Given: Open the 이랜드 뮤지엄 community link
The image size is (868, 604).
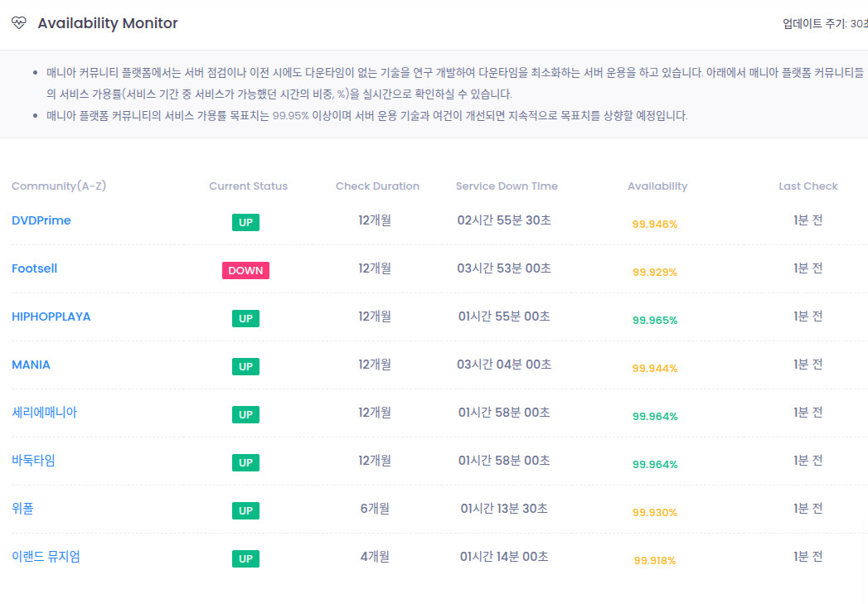Looking at the screenshot, I should coord(46,557).
